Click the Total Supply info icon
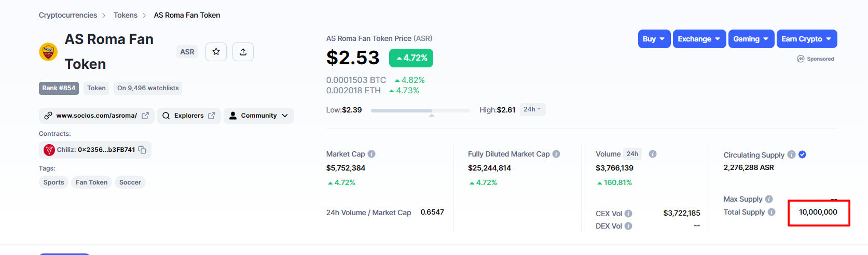Image resolution: width=868 pixels, height=255 pixels. pyautogui.click(x=771, y=212)
